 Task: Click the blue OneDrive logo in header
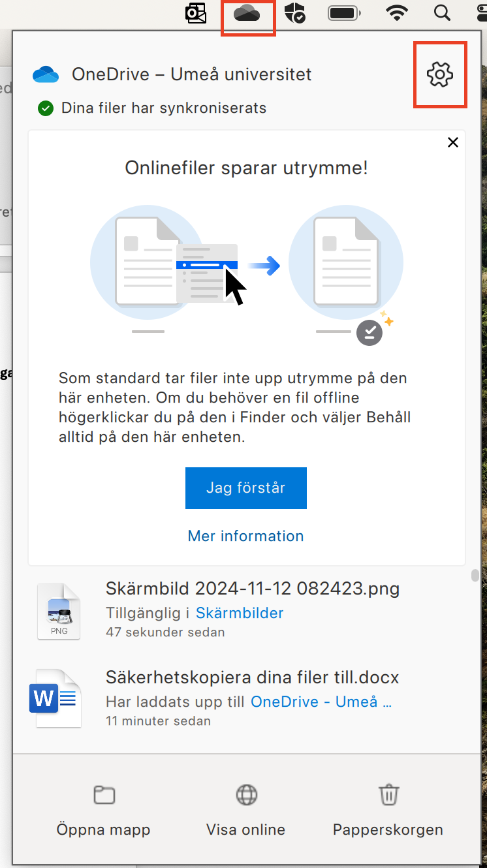(x=46, y=74)
